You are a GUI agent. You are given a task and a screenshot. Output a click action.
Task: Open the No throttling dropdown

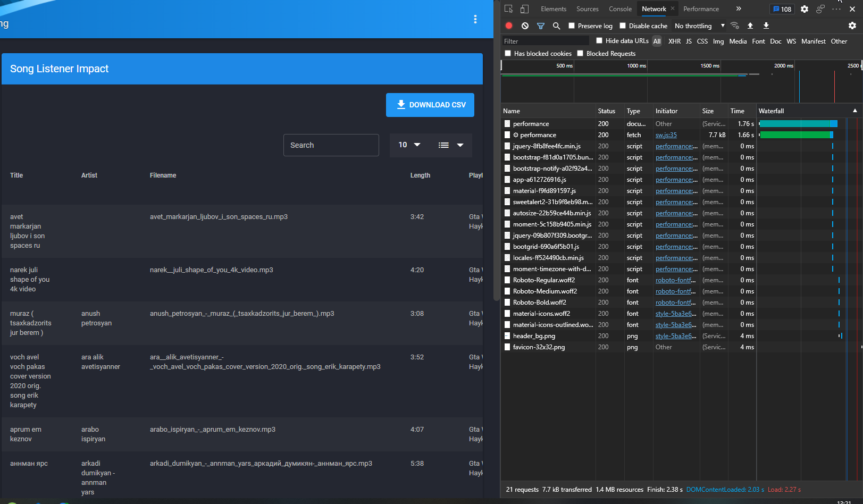[697, 26]
